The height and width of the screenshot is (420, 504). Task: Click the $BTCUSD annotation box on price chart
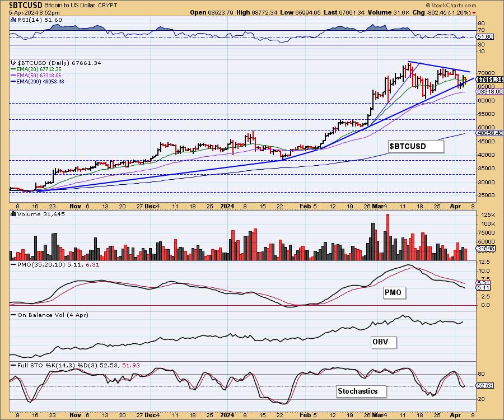[416, 146]
